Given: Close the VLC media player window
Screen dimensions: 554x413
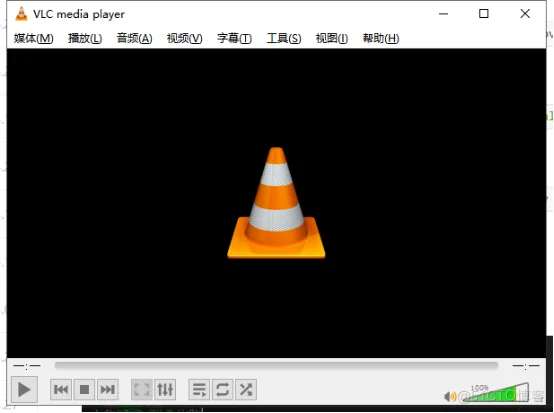Looking at the screenshot, I should click(525, 14).
